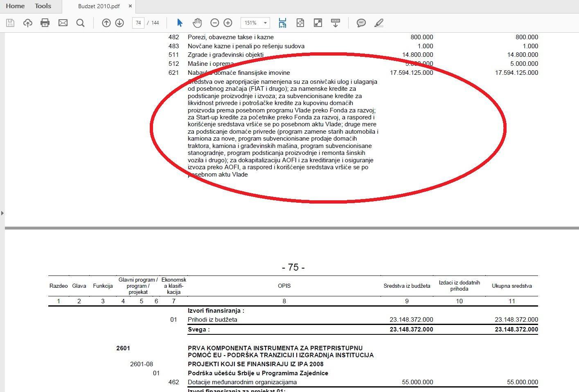Click the Razdeo column header

point(59,286)
